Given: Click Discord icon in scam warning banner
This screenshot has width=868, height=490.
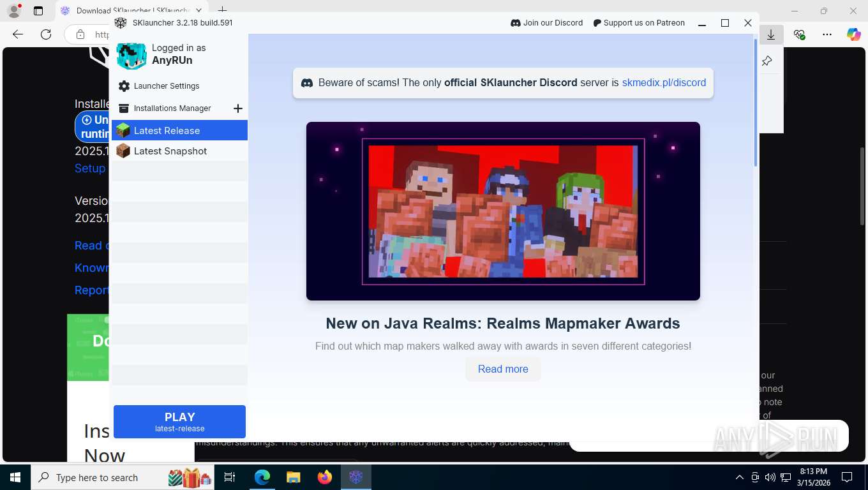Looking at the screenshot, I should point(307,83).
